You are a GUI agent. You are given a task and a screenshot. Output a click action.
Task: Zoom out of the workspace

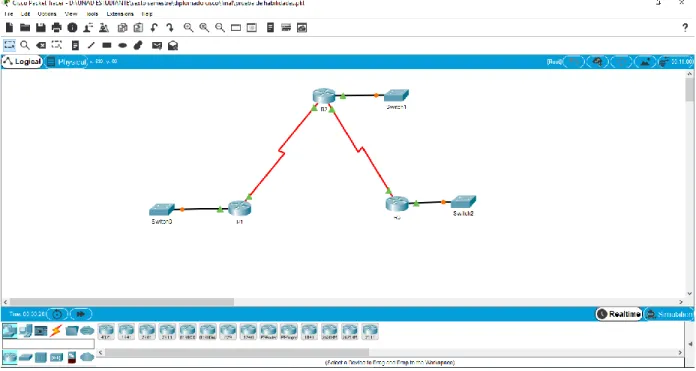click(220, 28)
